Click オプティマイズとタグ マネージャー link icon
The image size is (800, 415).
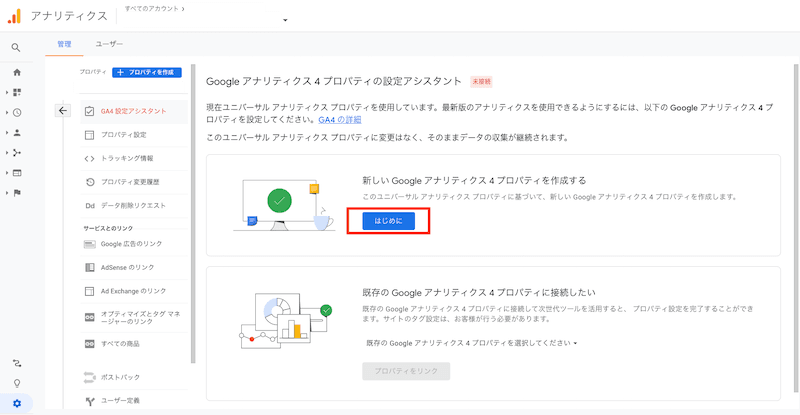pos(89,318)
